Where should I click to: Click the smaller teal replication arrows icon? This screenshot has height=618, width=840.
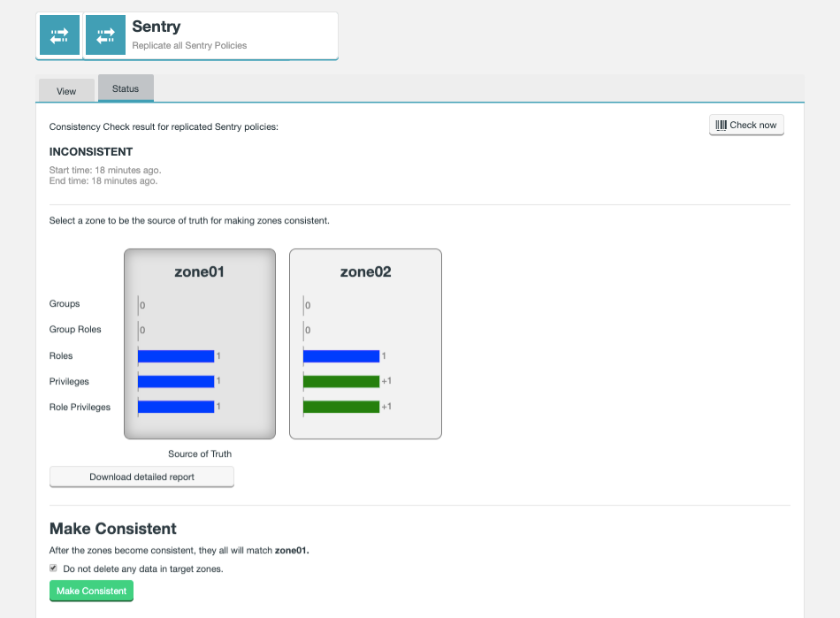coord(105,35)
